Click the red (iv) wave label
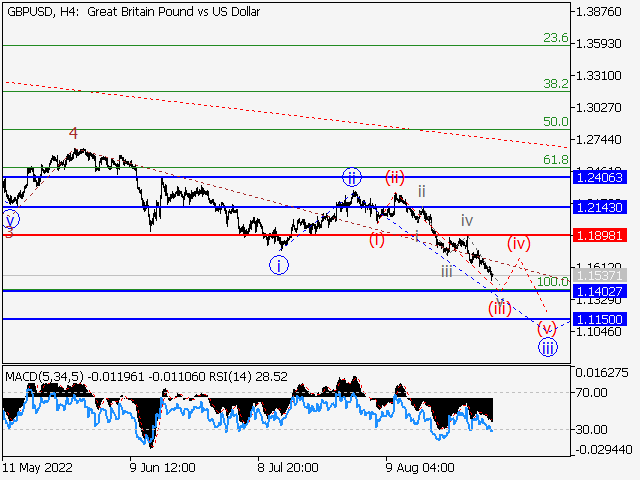The image size is (640, 480). [x=519, y=243]
